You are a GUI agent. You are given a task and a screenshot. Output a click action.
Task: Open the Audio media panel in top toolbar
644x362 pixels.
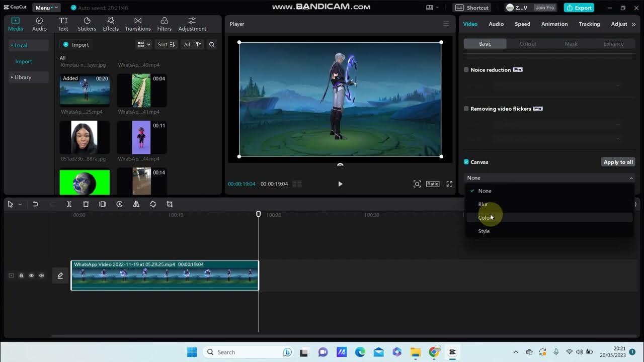pos(39,24)
